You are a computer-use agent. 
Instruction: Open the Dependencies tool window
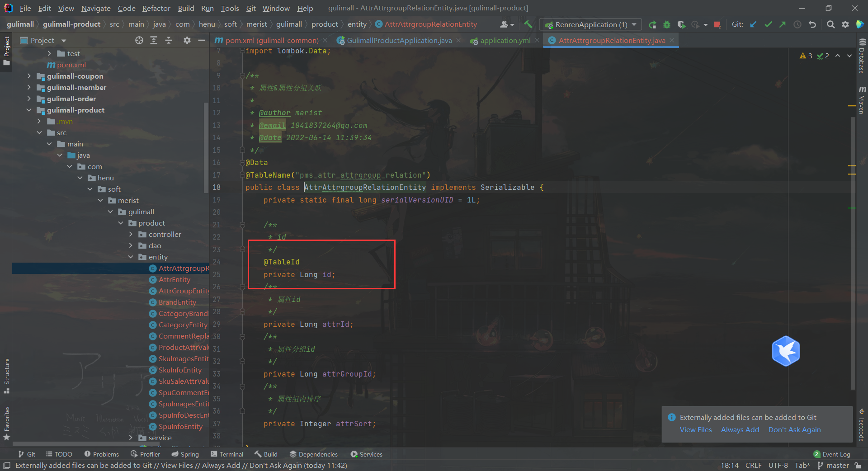(x=314, y=454)
